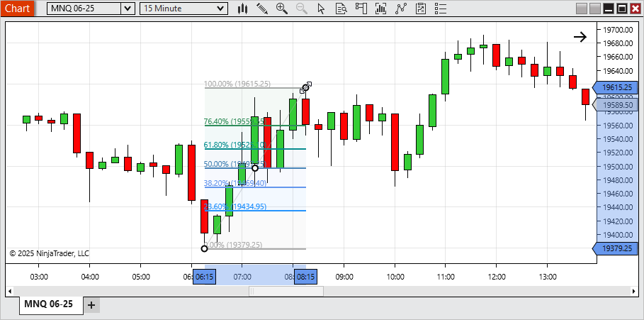Image resolution: width=644 pixels, height=320 pixels.
Task: Expand the 15 Minute interval dropdown
Action: coord(221,9)
